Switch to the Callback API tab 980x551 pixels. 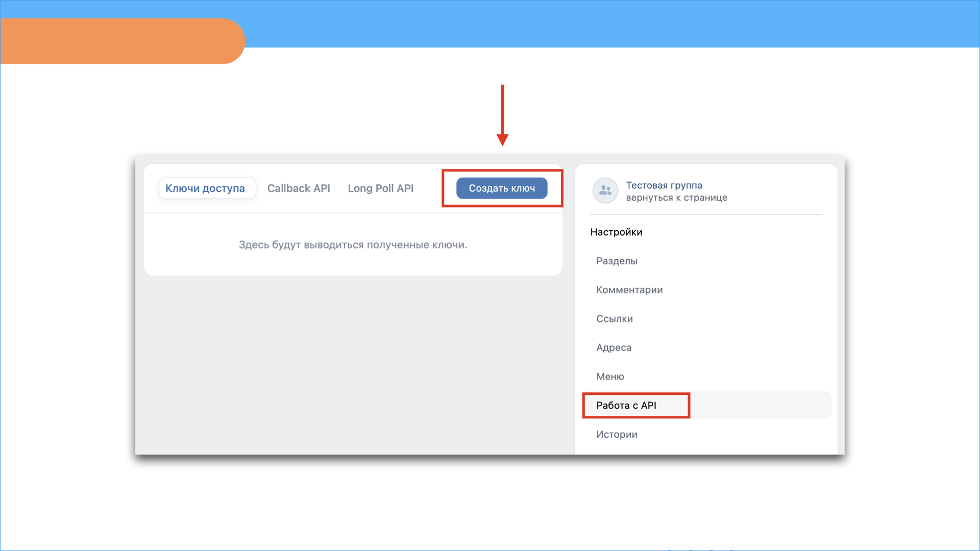click(299, 188)
